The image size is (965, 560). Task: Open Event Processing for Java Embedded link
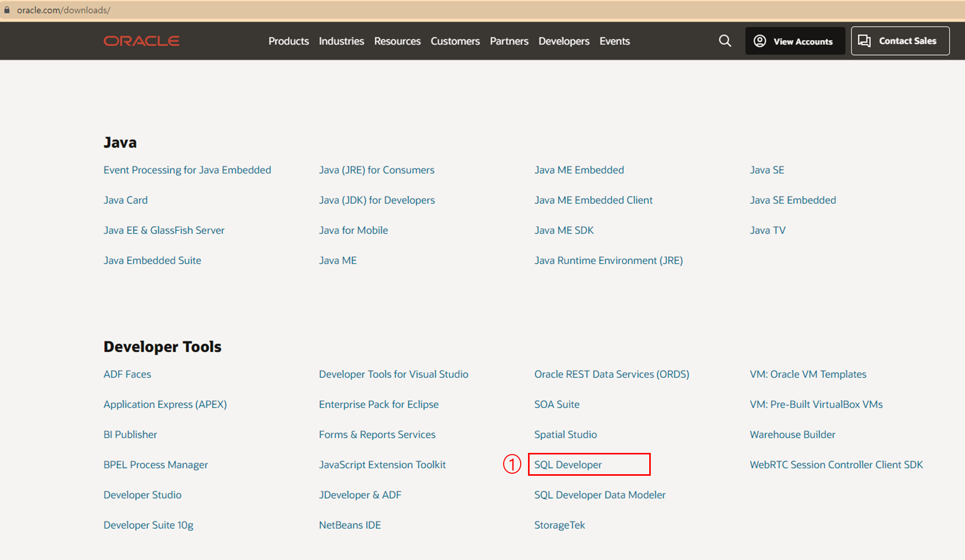point(187,170)
